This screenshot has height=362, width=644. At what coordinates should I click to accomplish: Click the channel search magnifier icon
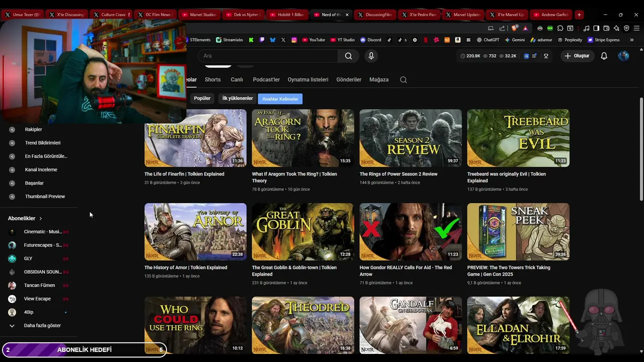404,79
